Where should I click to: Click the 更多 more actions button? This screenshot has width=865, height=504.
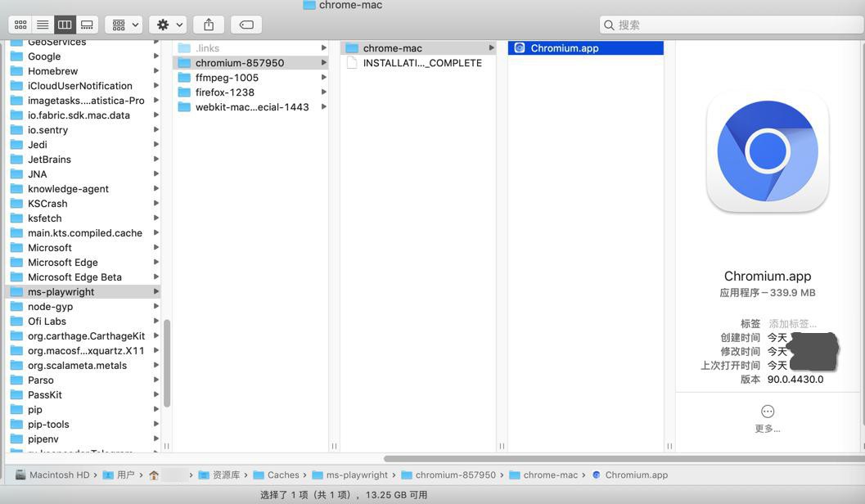pyautogui.click(x=768, y=417)
